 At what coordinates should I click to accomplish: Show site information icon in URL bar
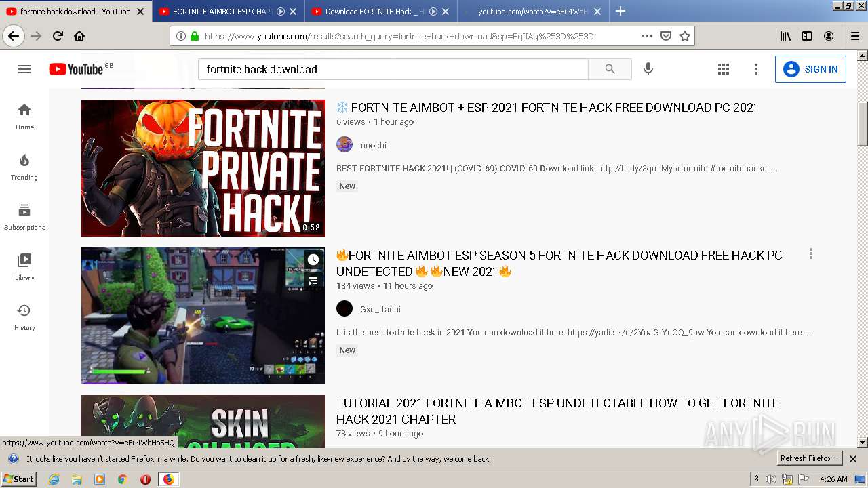181,36
